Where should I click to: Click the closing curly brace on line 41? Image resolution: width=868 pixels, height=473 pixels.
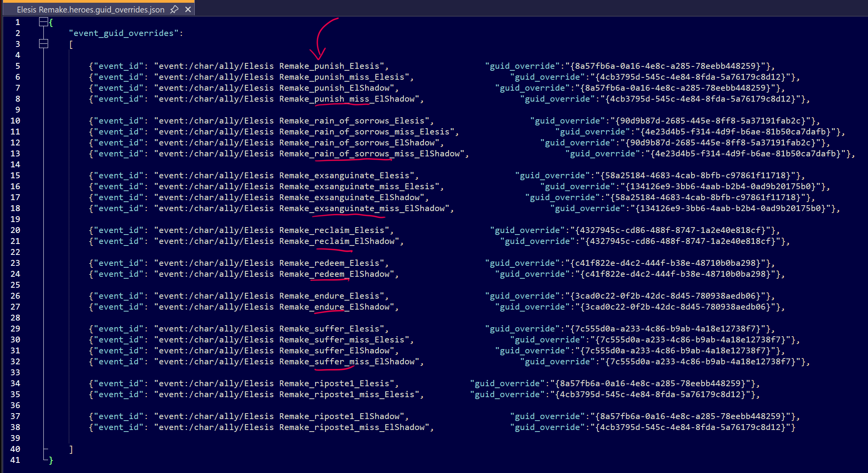pyautogui.click(x=51, y=460)
